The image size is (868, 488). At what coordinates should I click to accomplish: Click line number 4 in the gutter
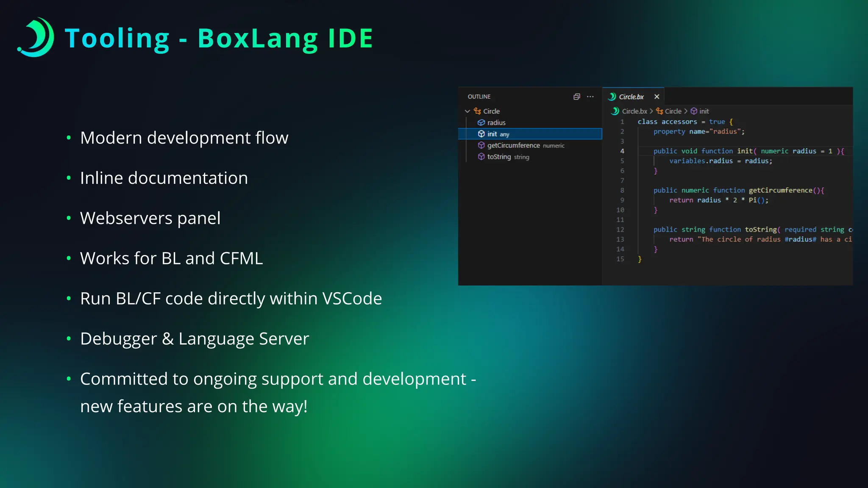click(622, 151)
